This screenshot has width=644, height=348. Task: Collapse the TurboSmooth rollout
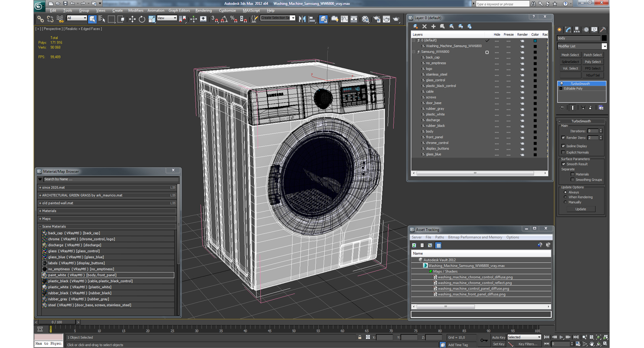[x=580, y=121]
